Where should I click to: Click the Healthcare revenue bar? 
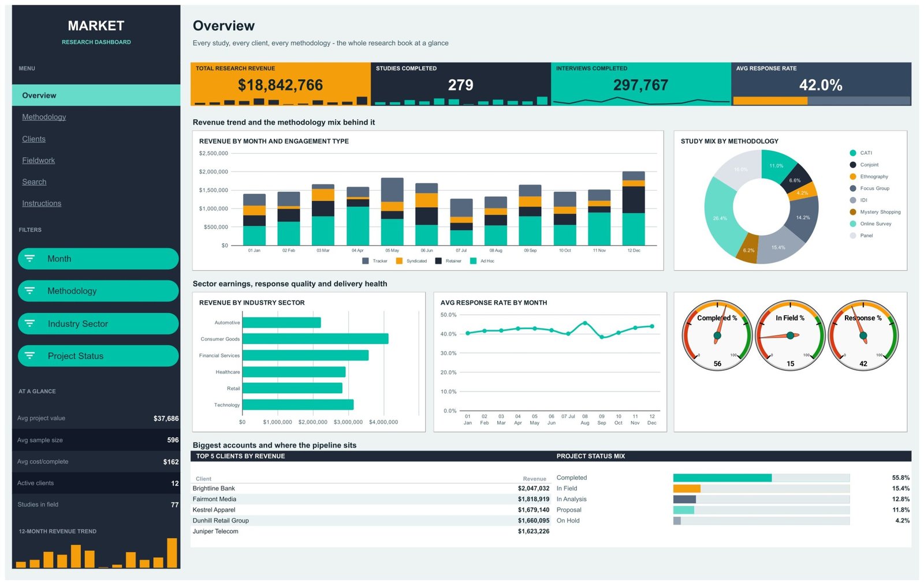[294, 372]
